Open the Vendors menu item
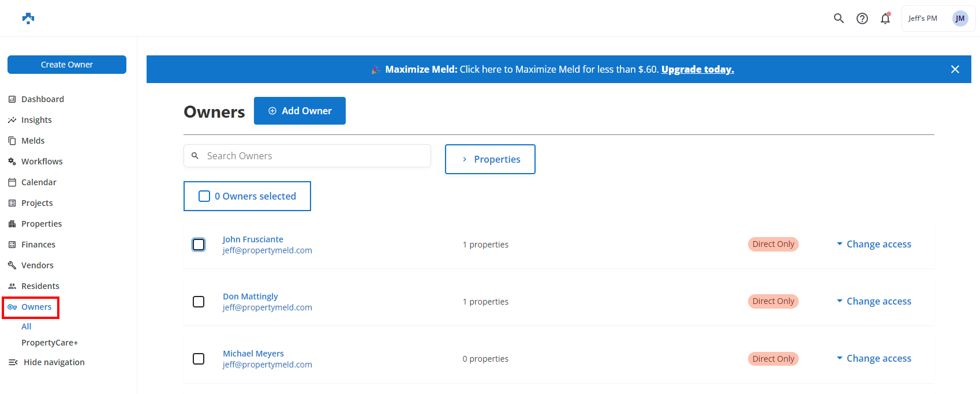980x394 pixels. [37, 265]
